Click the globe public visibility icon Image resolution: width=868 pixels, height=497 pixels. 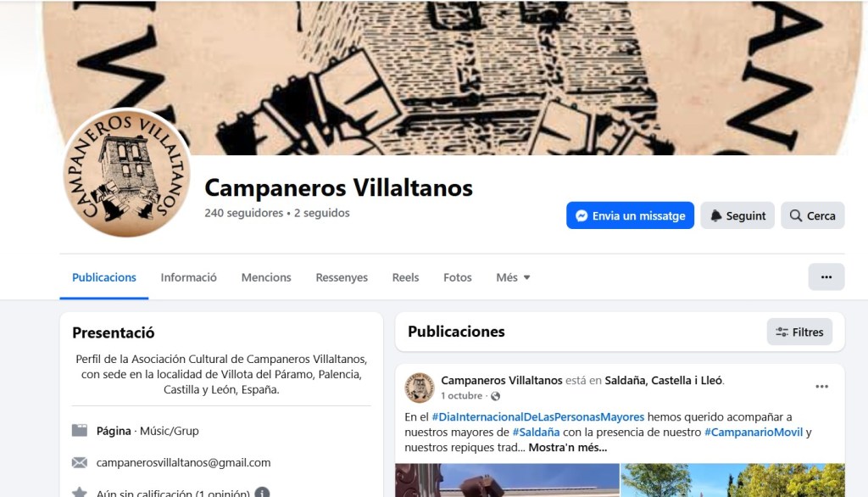[x=495, y=396]
